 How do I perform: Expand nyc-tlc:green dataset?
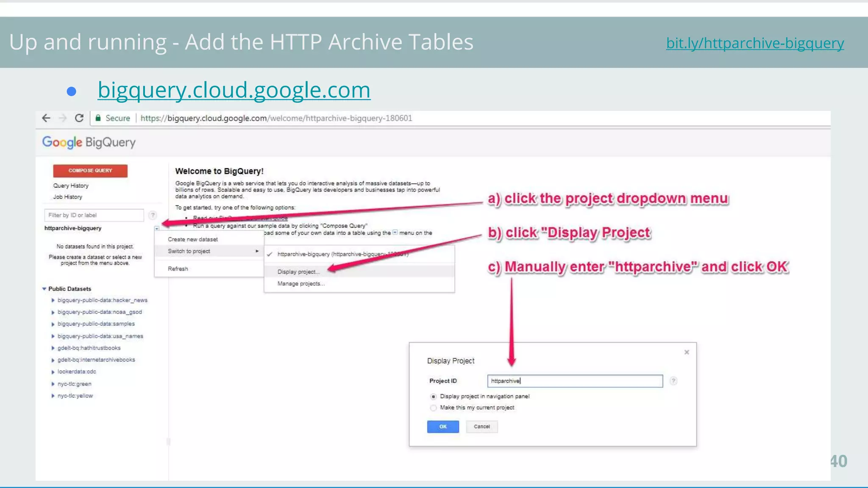(53, 384)
